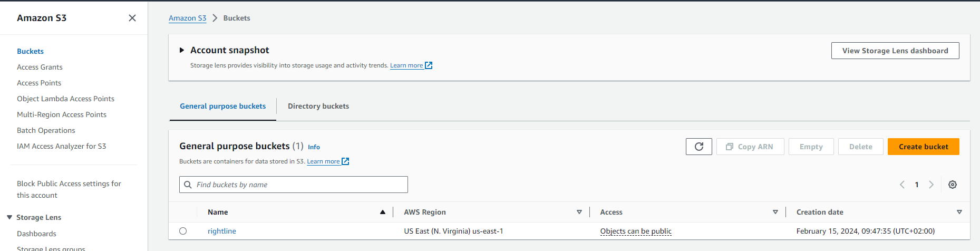Go to next page of buckets

coord(931,185)
